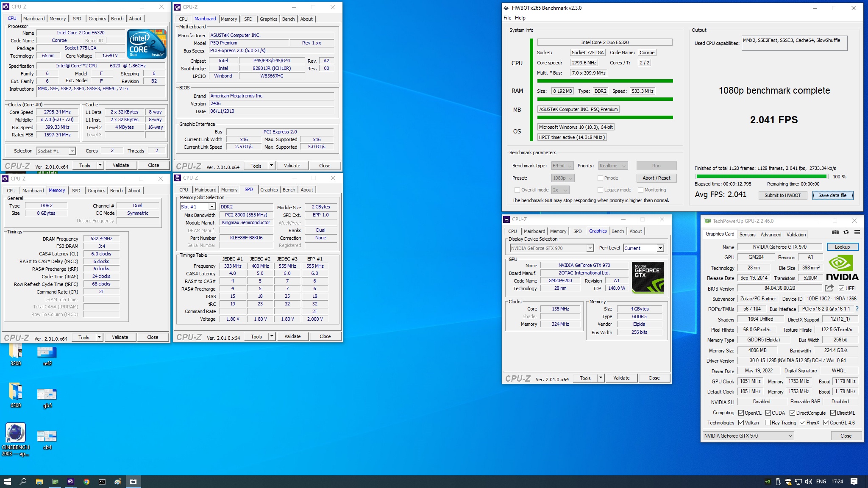The height and width of the screenshot is (488, 868).
Task: Click the Safely Remove Hardware tray icon
Action: point(778,482)
